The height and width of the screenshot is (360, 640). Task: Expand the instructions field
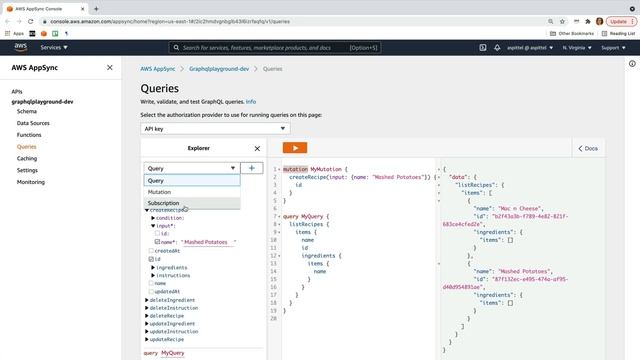point(153,276)
